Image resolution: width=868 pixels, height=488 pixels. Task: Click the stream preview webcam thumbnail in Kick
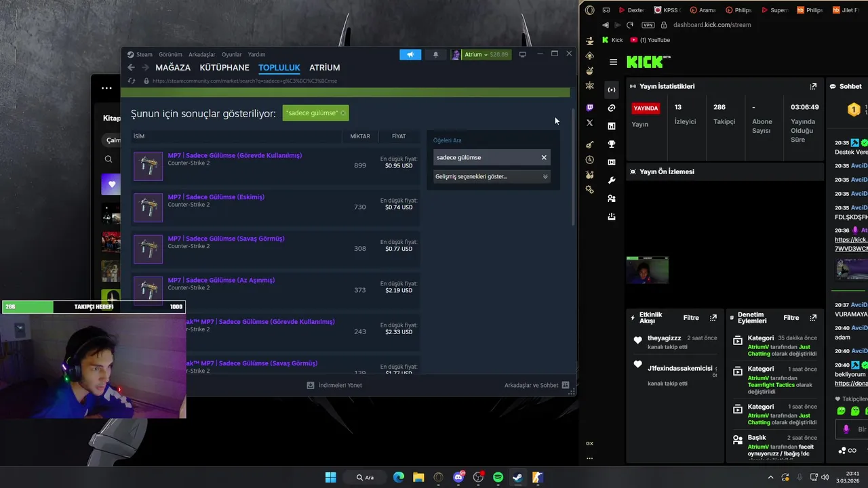[648, 270]
